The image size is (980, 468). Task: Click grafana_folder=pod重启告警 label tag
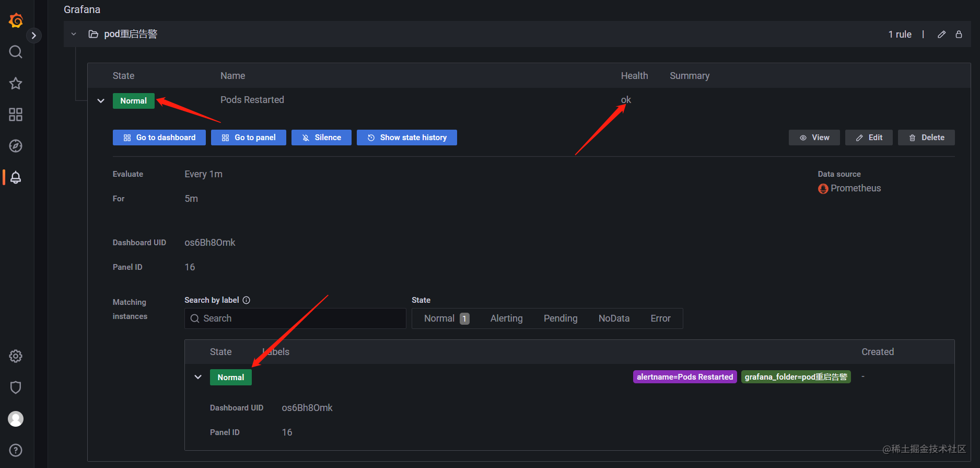pos(796,377)
